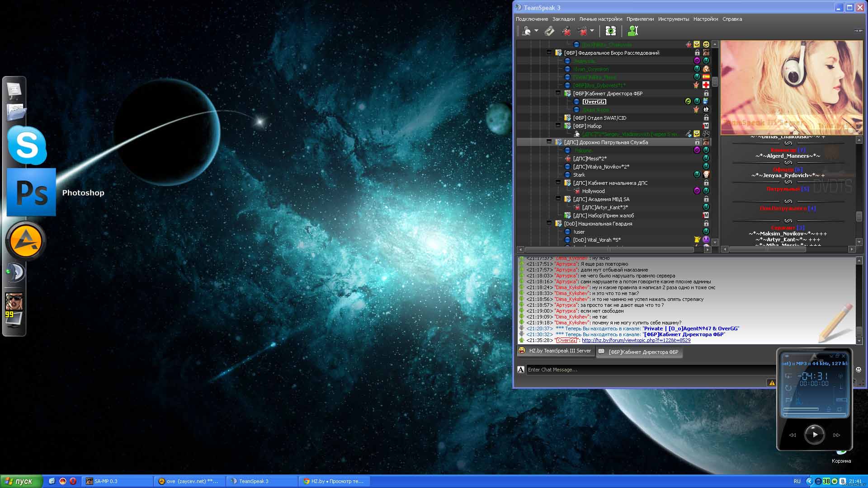Collapse the [ФБР]Кабинет Директора ФБР channel
The width and height of the screenshot is (868, 488).
[x=558, y=93]
